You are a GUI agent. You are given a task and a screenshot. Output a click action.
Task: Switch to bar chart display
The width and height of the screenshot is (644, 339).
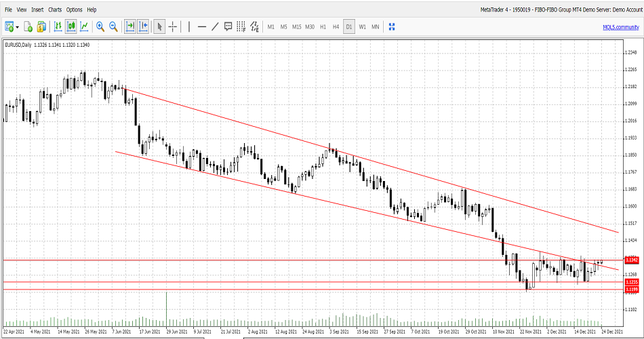(58, 26)
